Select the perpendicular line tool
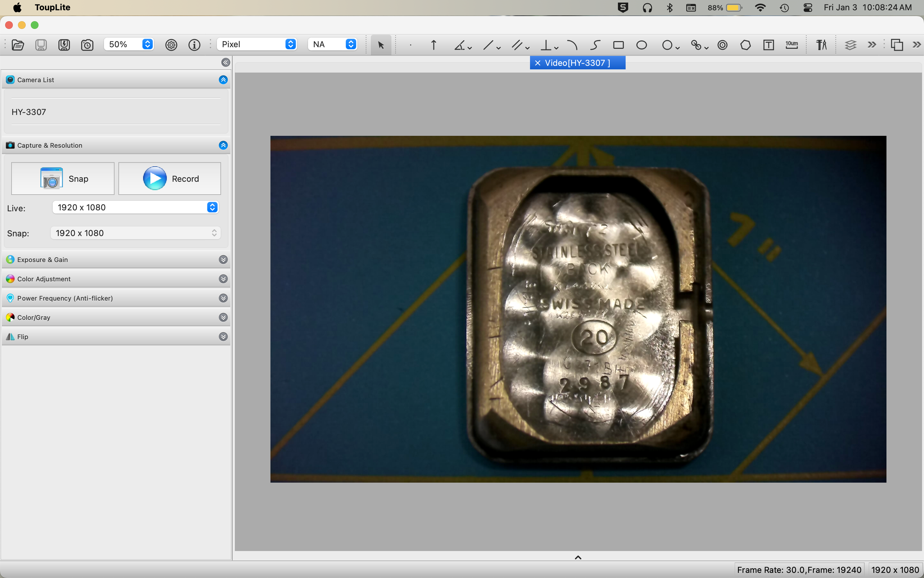Image resolution: width=924 pixels, height=578 pixels. click(546, 45)
